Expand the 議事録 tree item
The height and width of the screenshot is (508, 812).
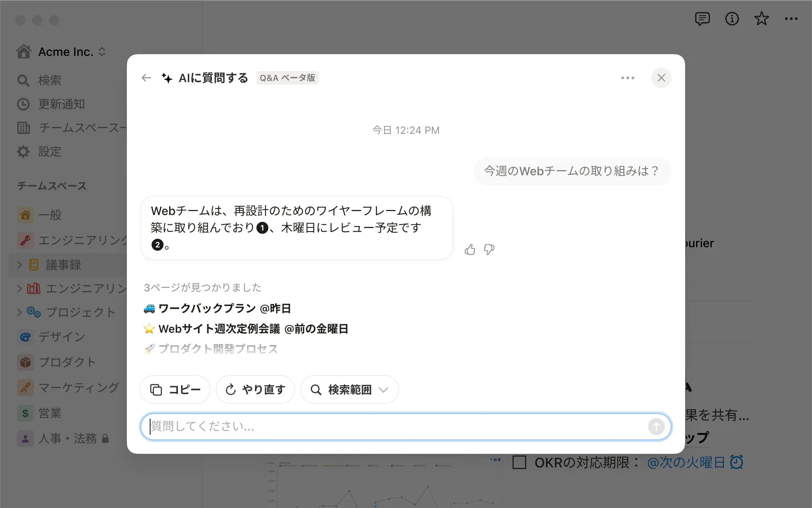pos(19,265)
